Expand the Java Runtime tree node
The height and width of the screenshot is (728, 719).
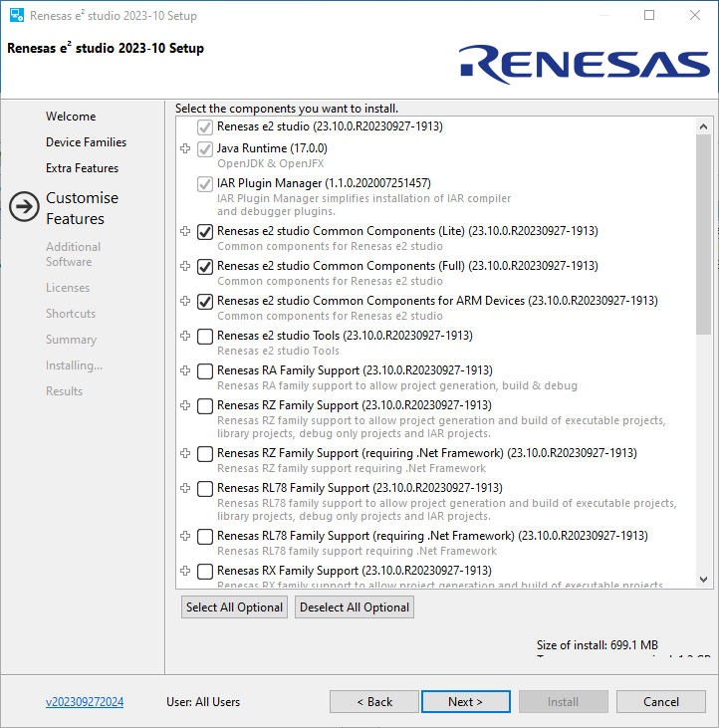[184, 148]
